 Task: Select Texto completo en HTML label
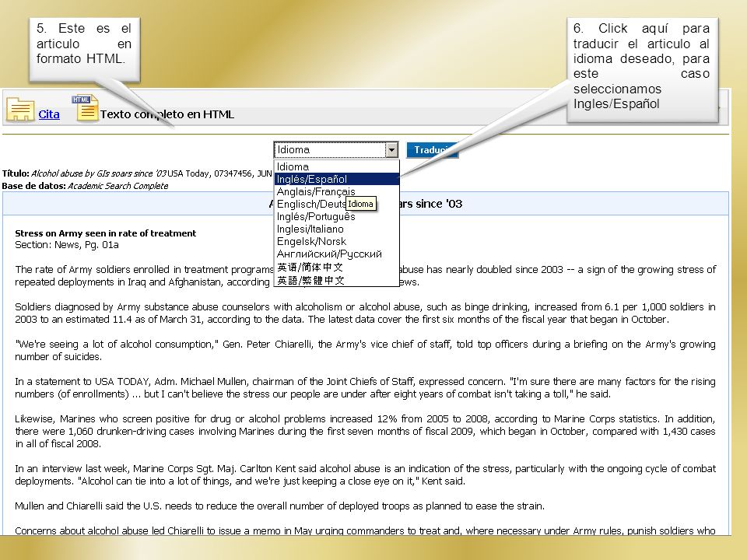click(x=167, y=114)
